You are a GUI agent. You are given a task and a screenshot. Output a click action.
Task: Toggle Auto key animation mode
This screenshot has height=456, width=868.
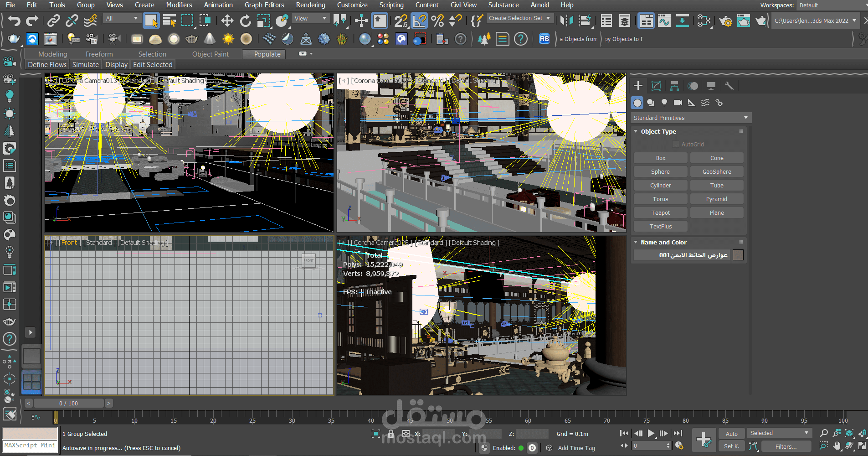click(x=731, y=434)
